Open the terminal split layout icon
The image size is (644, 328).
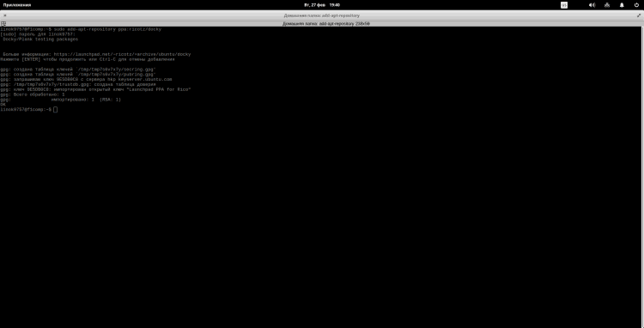coord(3,24)
